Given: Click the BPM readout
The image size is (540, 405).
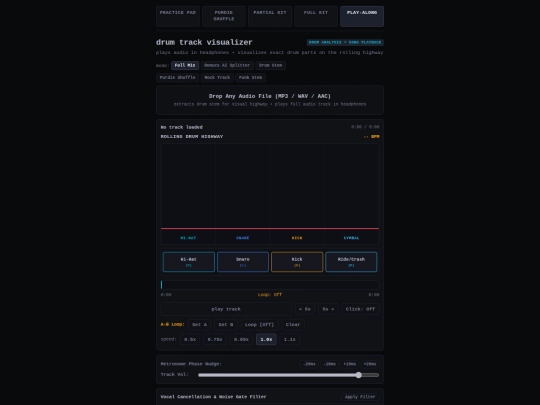Looking at the screenshot, I should coord(371,137).
